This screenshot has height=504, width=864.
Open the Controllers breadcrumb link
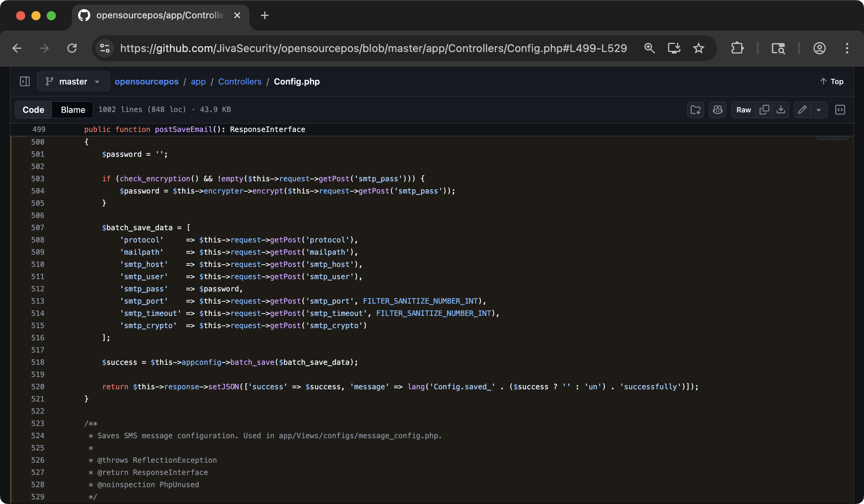tap(240, 81)
